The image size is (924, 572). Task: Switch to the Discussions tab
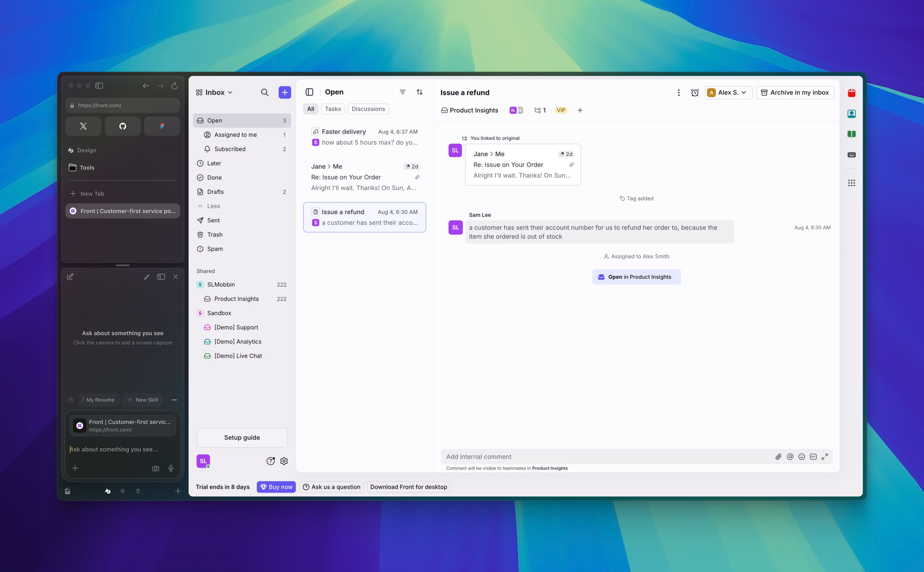point(368,109)
